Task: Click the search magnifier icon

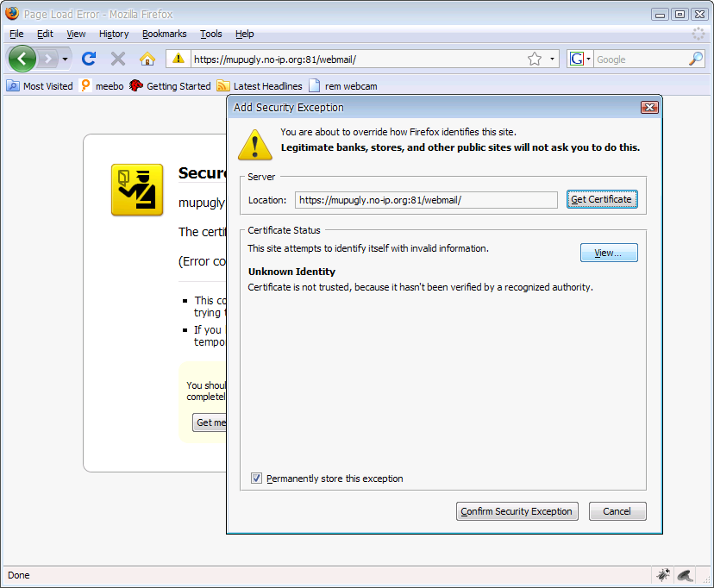Action: click(696, 59)
